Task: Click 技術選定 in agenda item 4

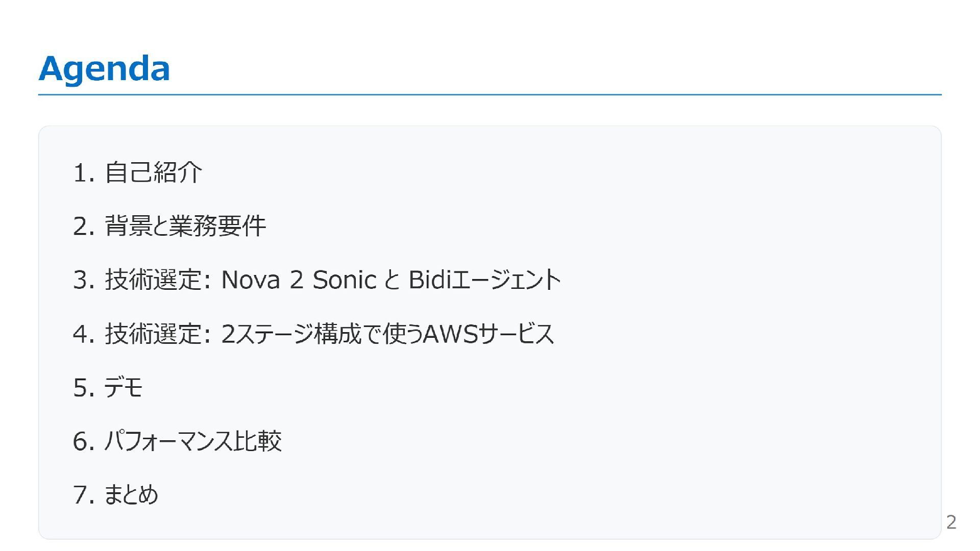Action: point(153,334)
